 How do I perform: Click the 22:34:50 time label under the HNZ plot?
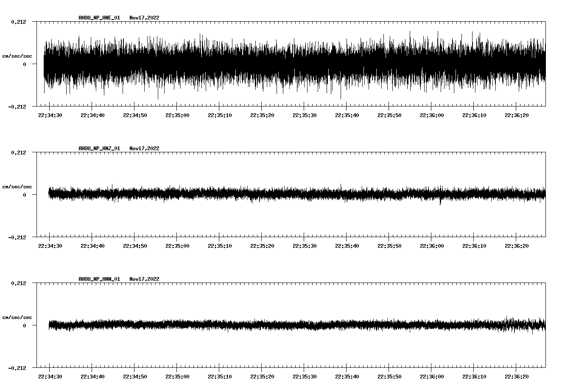click(x=135, y=246)
